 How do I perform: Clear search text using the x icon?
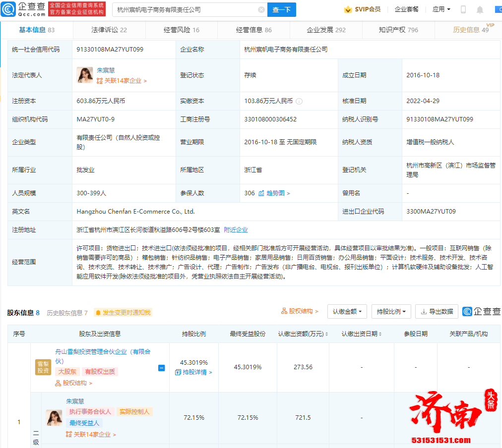261,9
